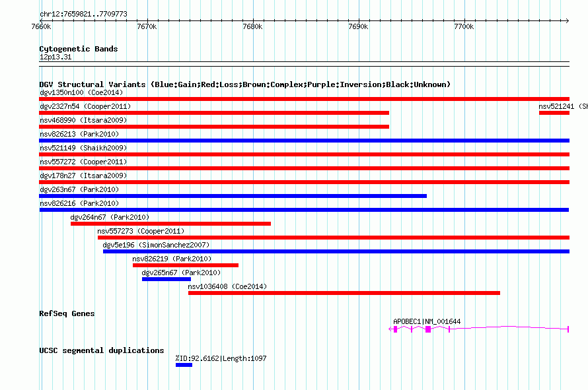Select variant dgv178n27 (Itsara2009) label
This screenshot has height=390, width=588.
tap(83, 176)
